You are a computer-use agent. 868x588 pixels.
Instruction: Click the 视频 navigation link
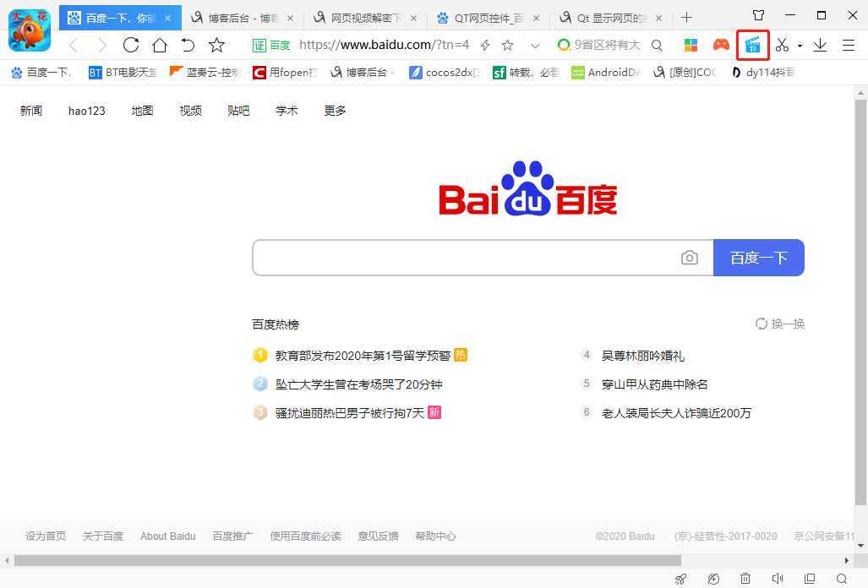[190, 111]
